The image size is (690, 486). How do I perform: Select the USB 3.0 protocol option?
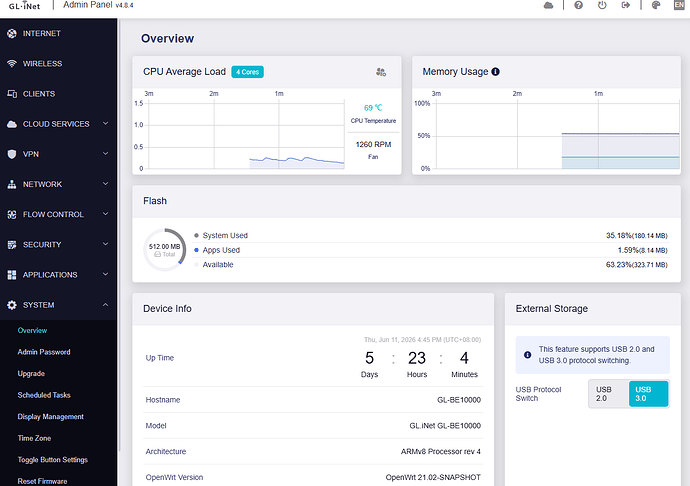tap(649, 394)
